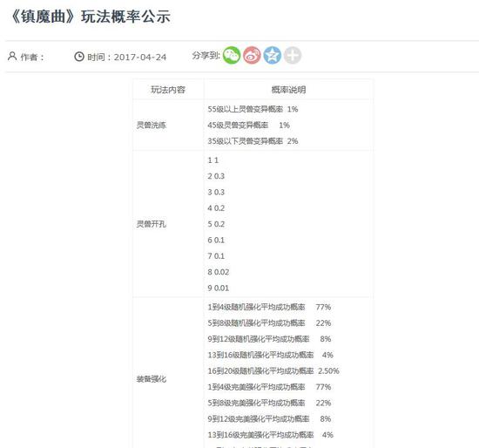Click the 9到12级完美强化 8% line
Viewport: 479px width, 448px height.
tap(269, 418)
